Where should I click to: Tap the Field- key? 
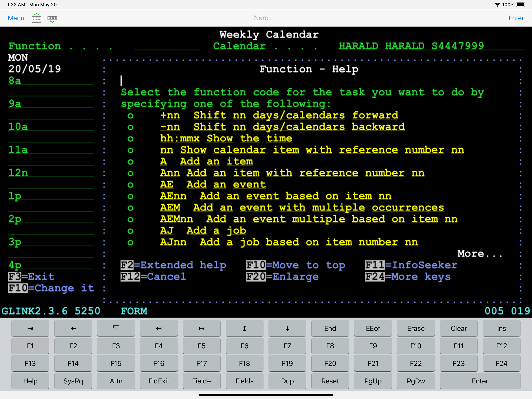click(x=244, y=381)
